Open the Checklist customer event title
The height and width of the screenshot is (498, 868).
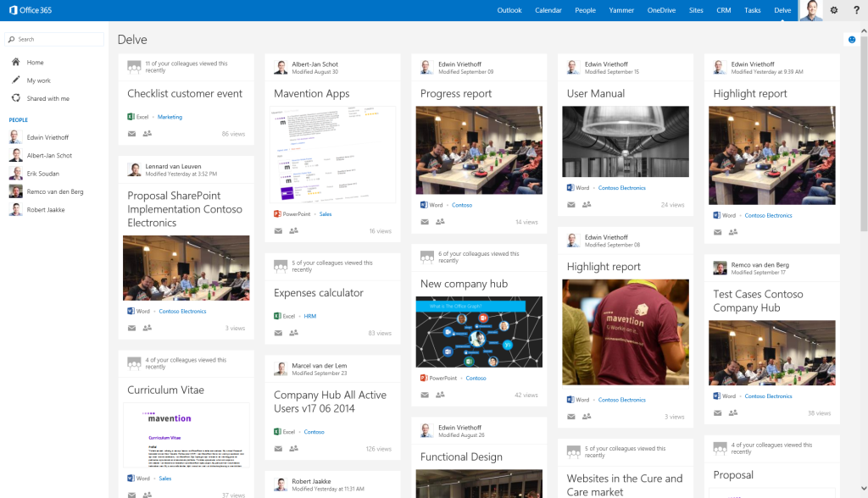pos(185,93)
